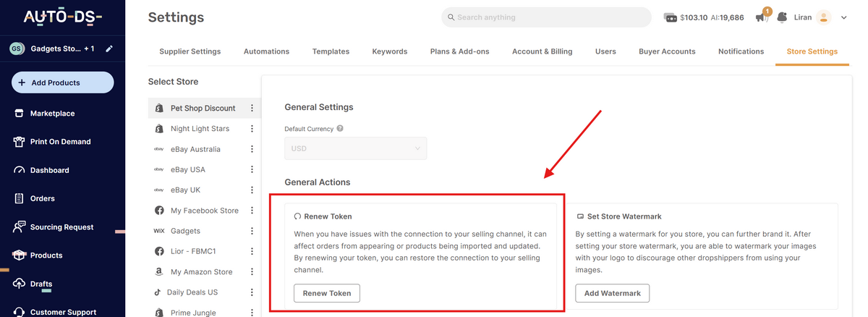Click the notification bell icon
This screenshot has width=868, height=317.
coord(782,17)
